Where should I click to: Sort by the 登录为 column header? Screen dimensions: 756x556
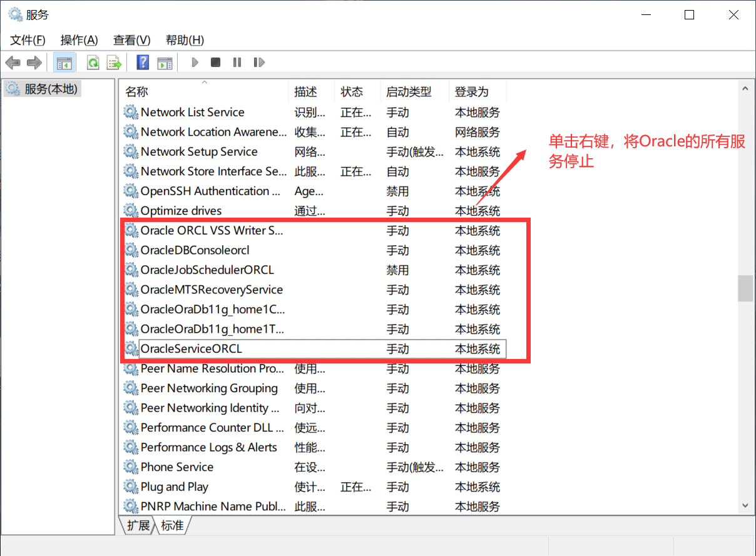[x=478, y=92]
